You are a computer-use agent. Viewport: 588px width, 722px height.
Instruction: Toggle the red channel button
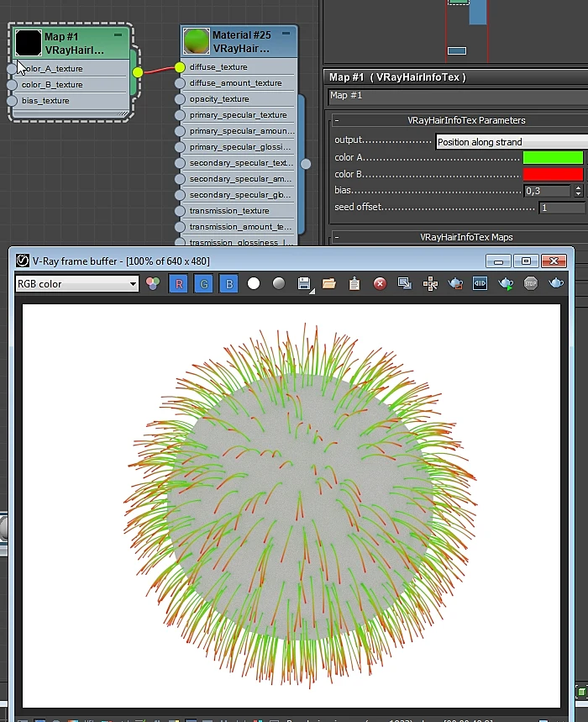[x=179, y=283]
